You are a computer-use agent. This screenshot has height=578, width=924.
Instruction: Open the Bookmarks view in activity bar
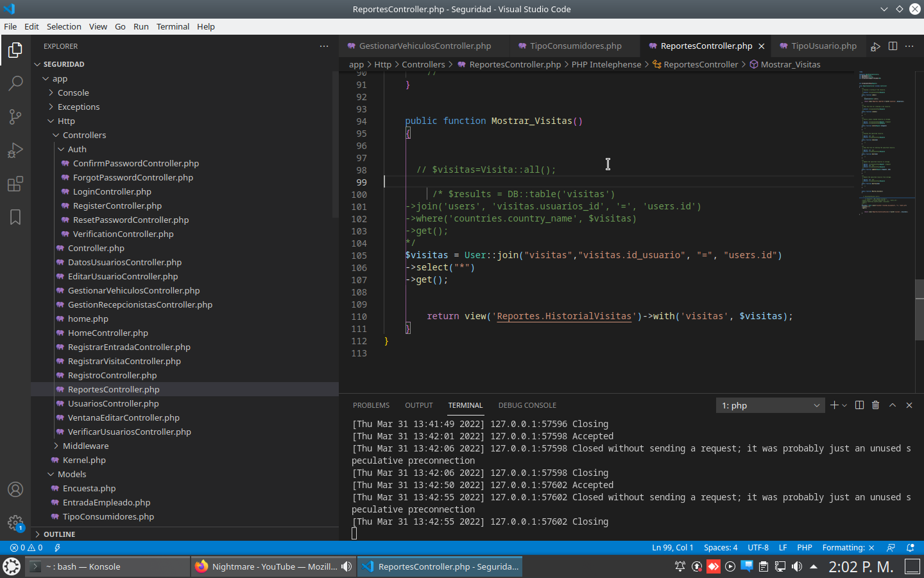tap(15, 217)
